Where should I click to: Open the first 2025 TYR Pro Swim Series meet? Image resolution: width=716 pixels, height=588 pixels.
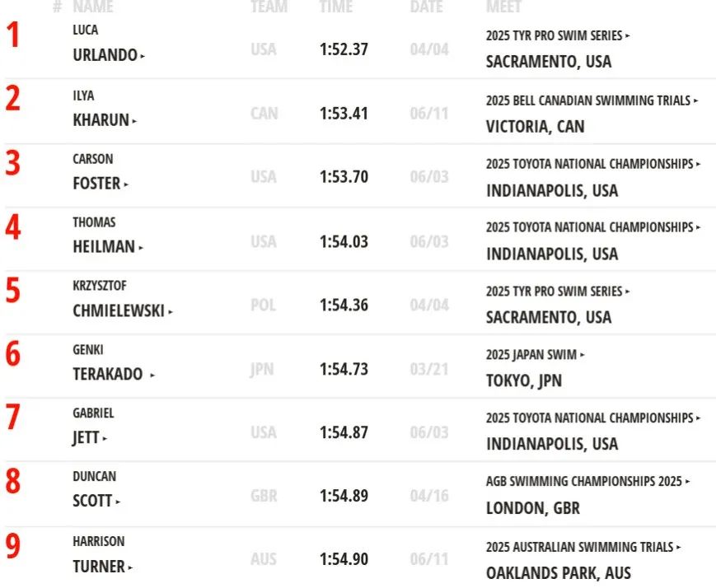558,35
